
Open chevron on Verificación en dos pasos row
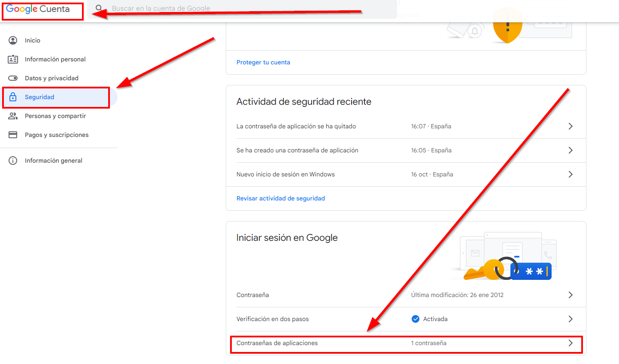click(570, 319)
